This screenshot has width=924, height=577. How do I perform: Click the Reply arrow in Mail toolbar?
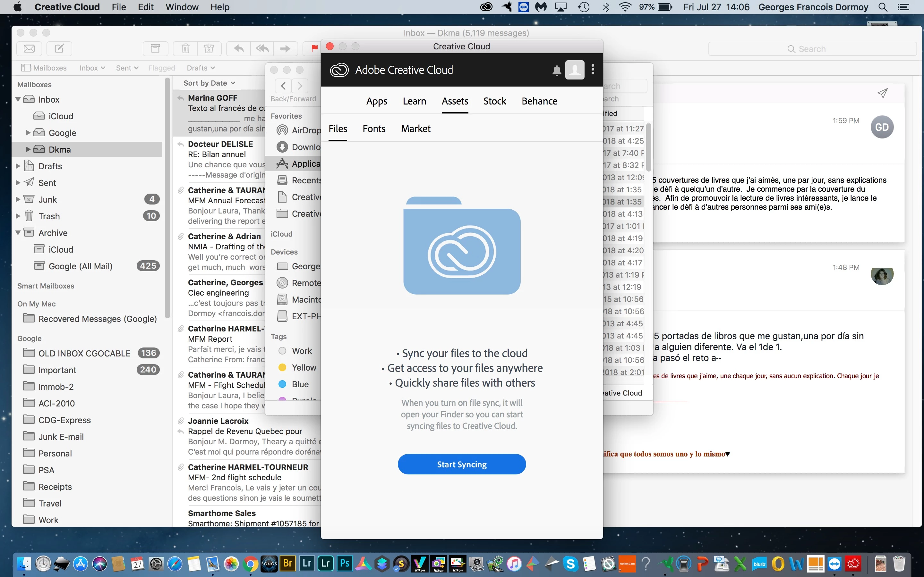click(239, 48)
